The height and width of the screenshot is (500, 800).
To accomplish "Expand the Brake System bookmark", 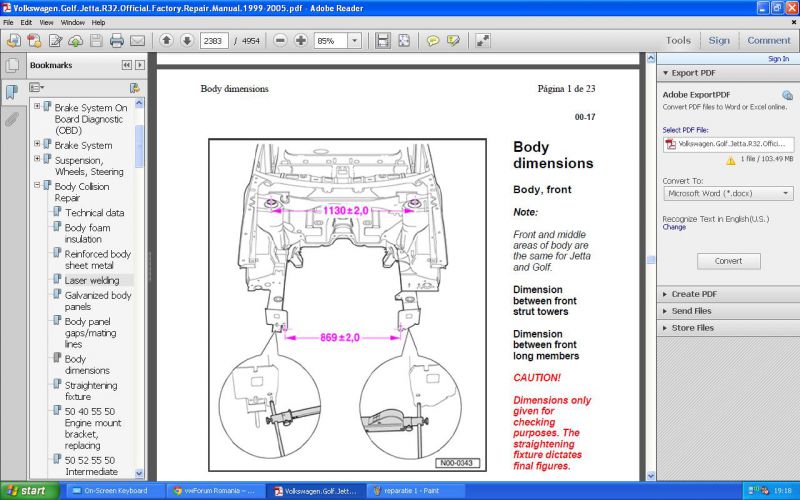I will (38, 144).
